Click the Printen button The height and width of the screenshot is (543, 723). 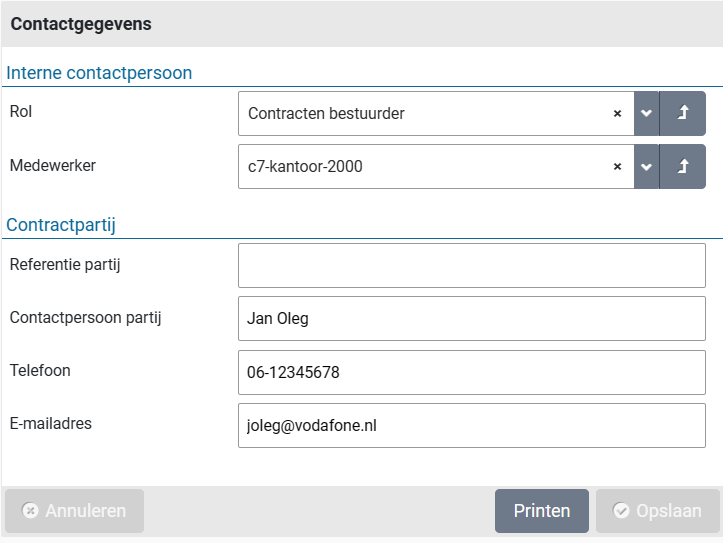[541, 511]
